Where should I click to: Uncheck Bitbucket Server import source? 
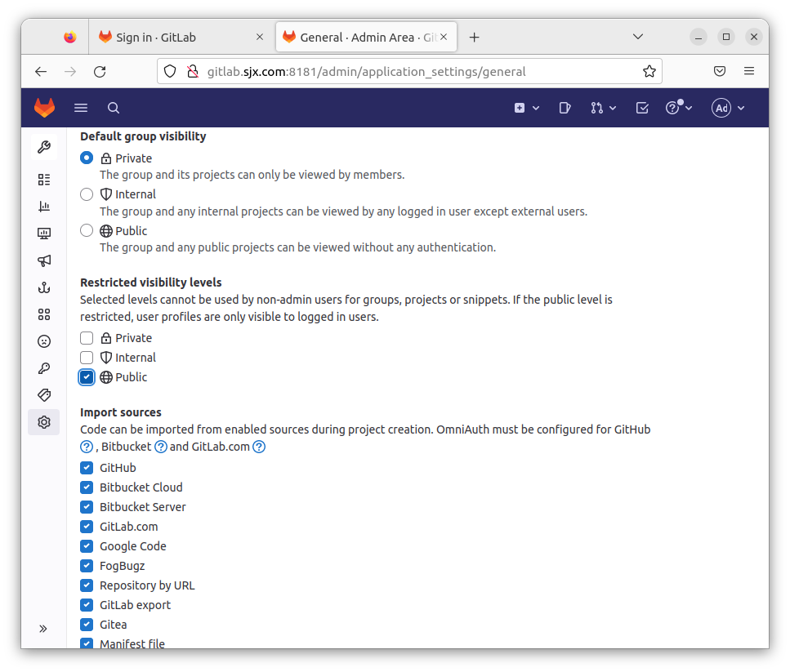[87, 507]
